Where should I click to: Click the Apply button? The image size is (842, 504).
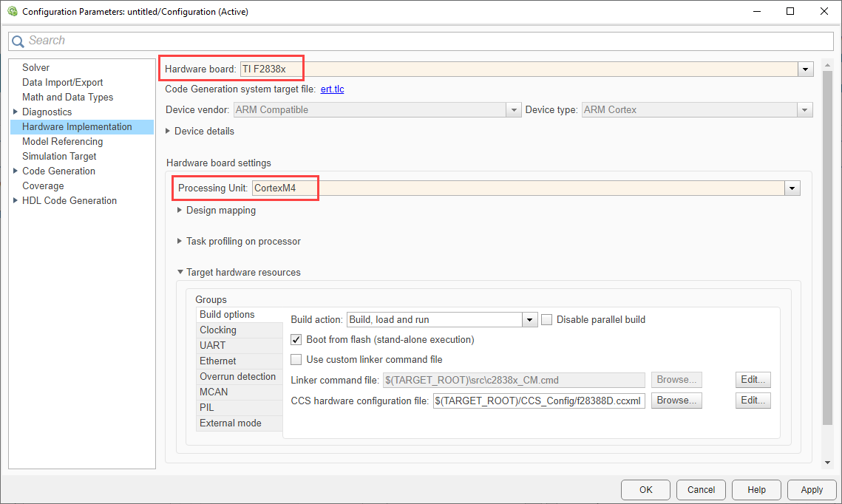pyautogui.click(x=812, y=489)
